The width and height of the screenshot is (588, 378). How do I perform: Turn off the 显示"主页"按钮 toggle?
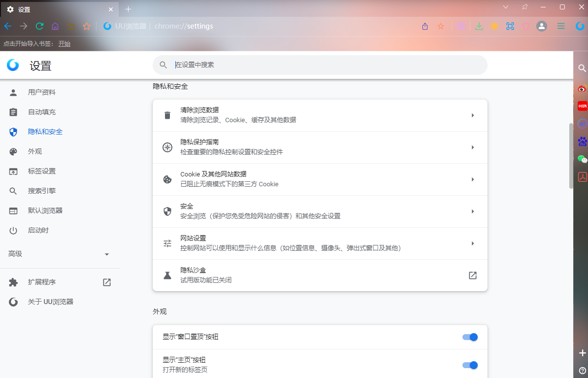pos(470,365)
